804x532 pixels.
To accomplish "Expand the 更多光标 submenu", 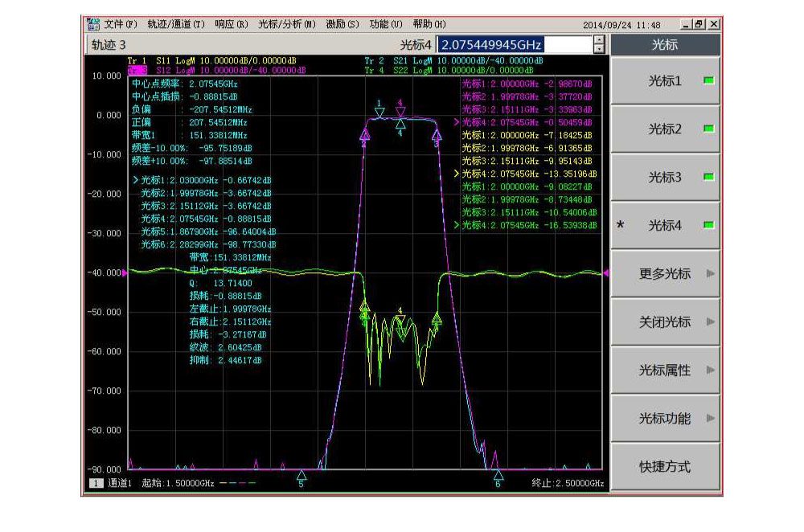I will click(665, 274).
